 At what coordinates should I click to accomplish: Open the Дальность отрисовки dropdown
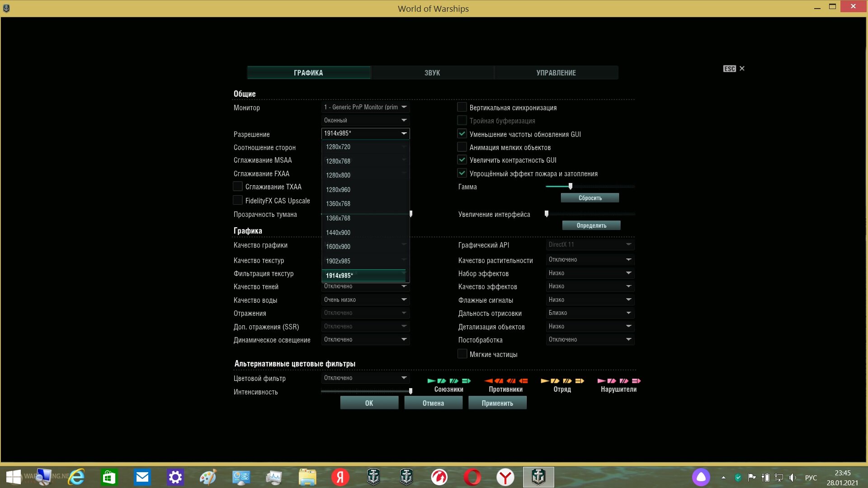point(590,313)
